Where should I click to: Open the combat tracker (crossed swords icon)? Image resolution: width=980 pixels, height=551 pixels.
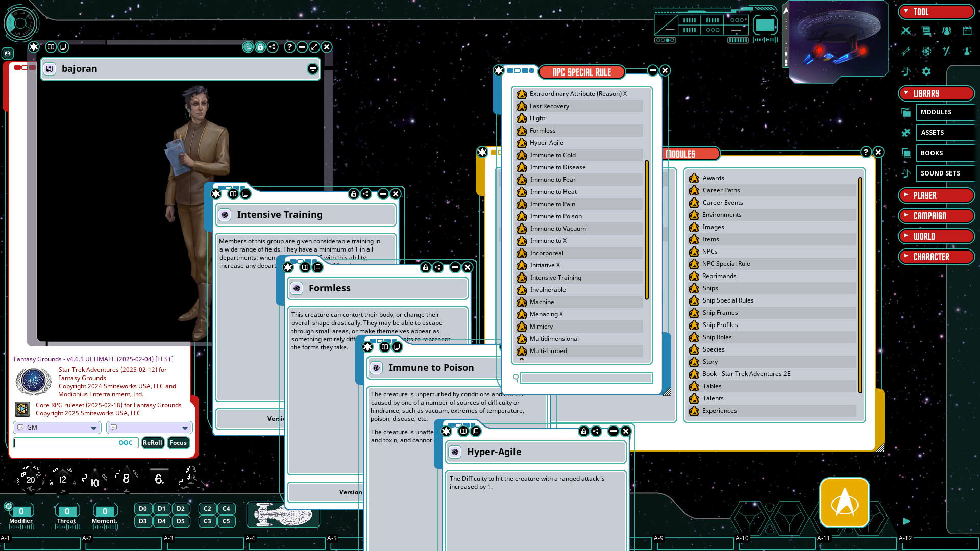[x=906, y=31]
